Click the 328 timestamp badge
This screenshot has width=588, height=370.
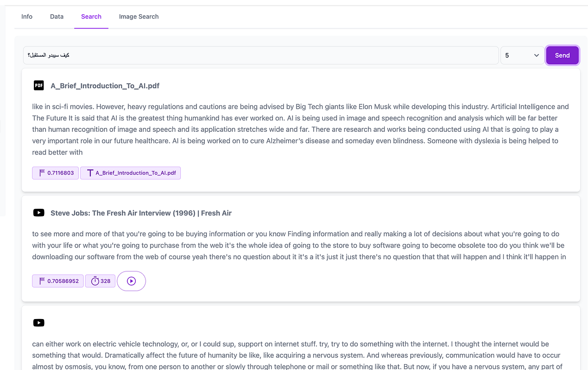click(100, 281)
